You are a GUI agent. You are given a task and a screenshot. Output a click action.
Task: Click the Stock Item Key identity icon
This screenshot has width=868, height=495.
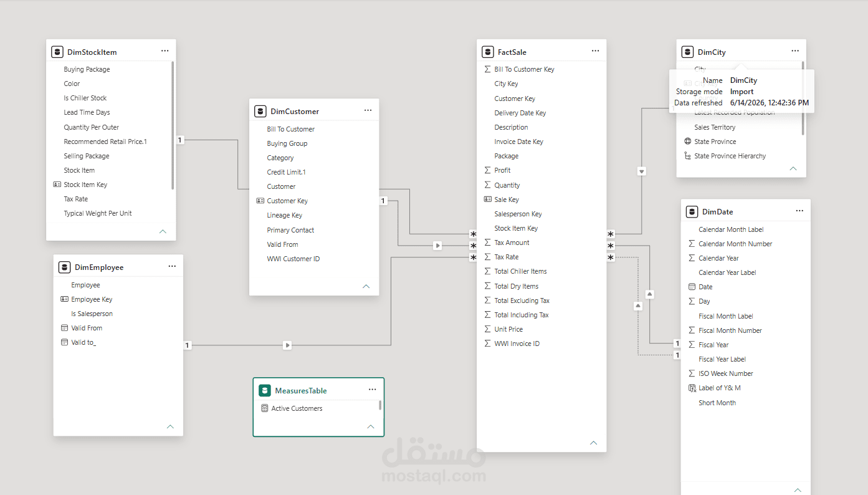click(x=57, y=185)
